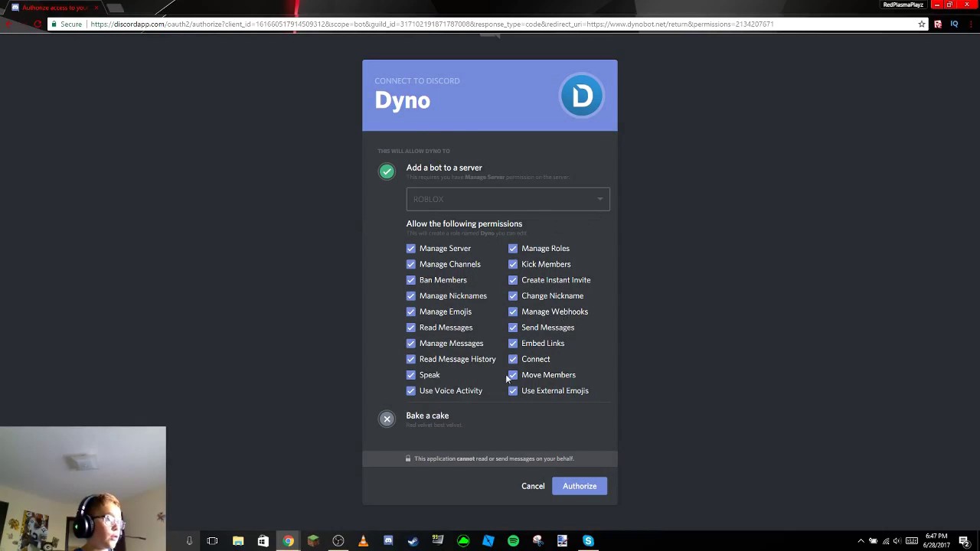
Task: Uncheck the Connect voice permission
Action: 513,359
